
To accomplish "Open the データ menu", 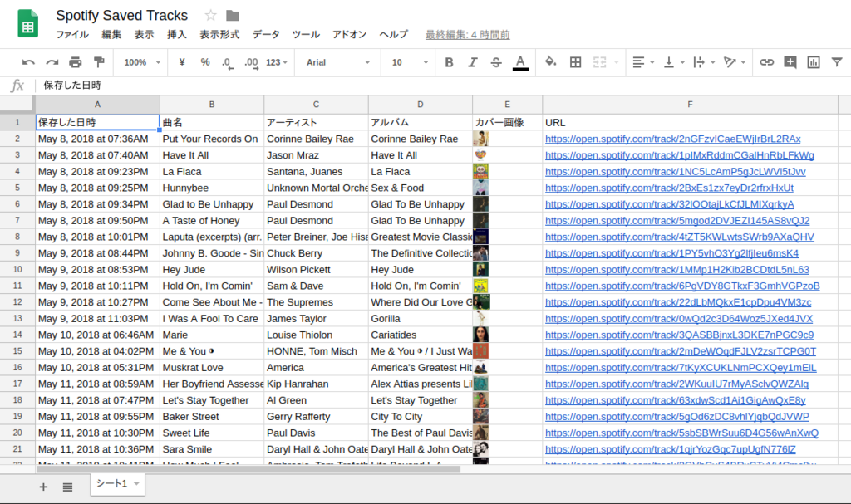I will tap(266, 35).
